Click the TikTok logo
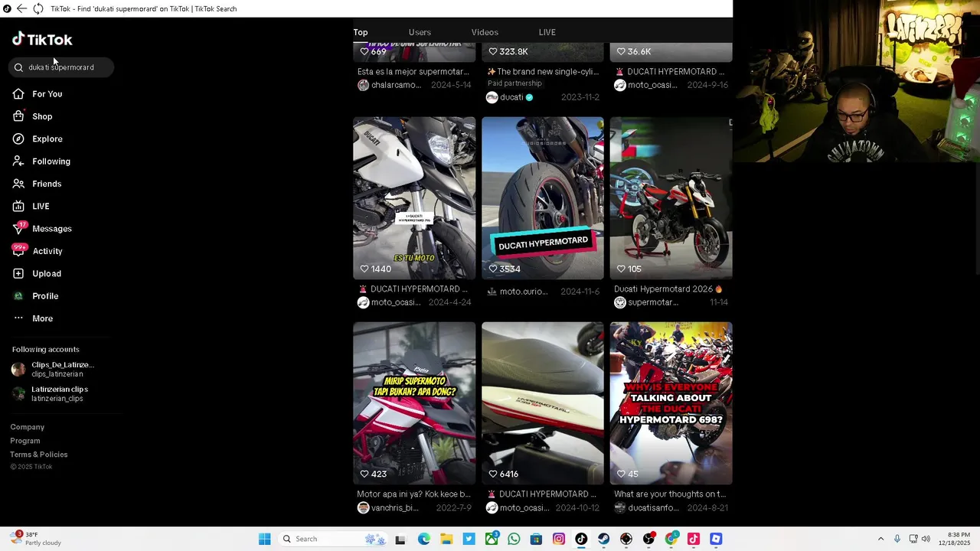This screenshot has width=980, height=551. pos(42,39)
